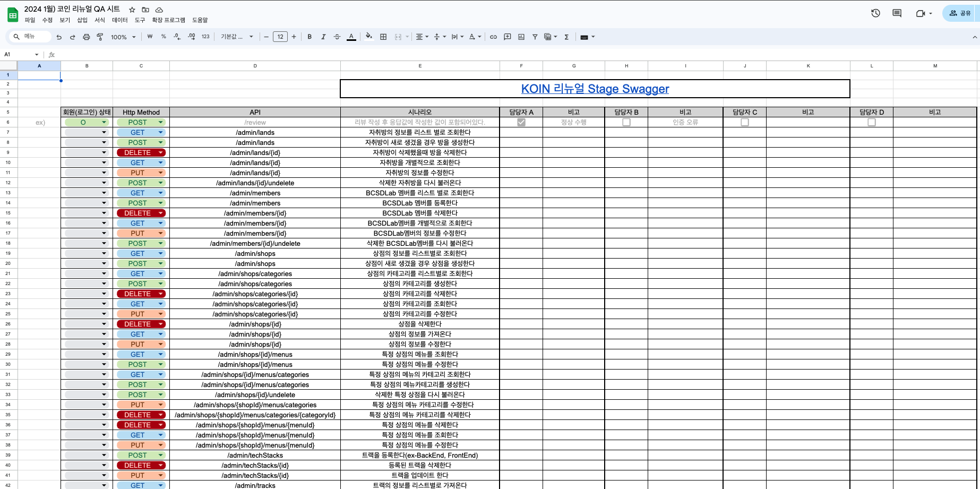Click the borders grid icon
Viewport: 980px width, 489px height.
(x=383, y=37)
